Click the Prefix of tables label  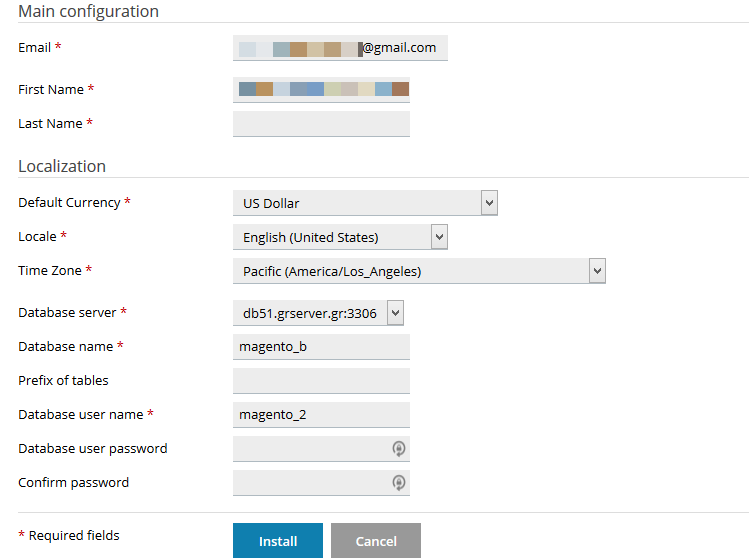pos(63,380)
